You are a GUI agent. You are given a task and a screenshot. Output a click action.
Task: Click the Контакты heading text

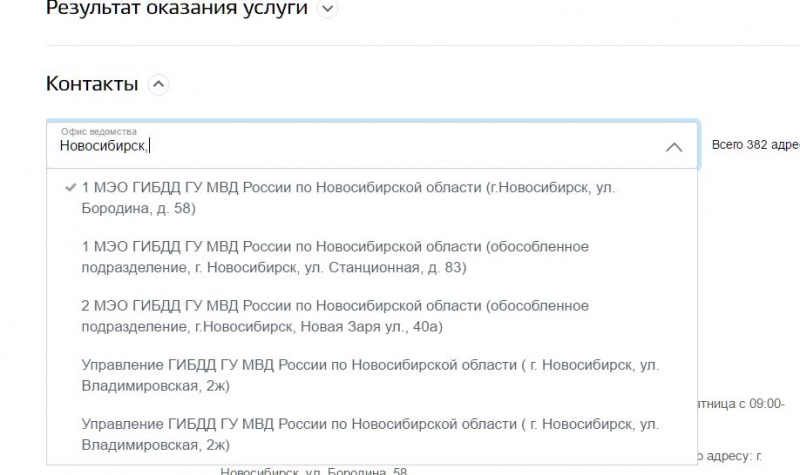(92, 84)
